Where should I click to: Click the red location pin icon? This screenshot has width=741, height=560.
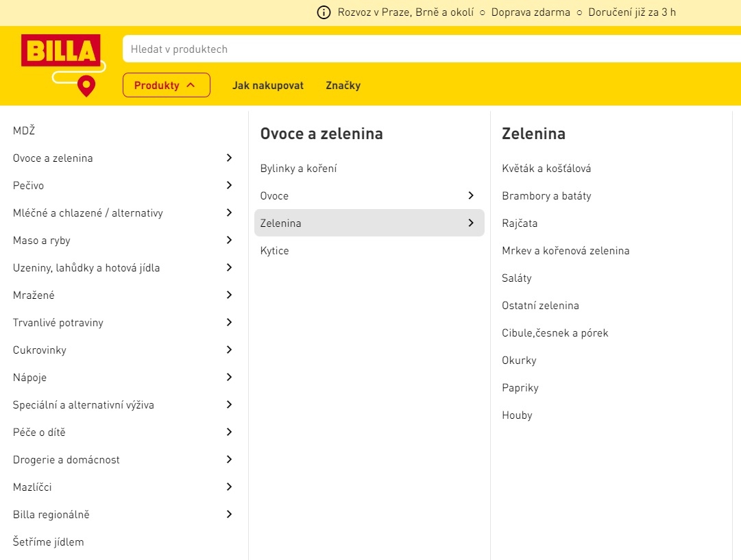coord(86,86)
